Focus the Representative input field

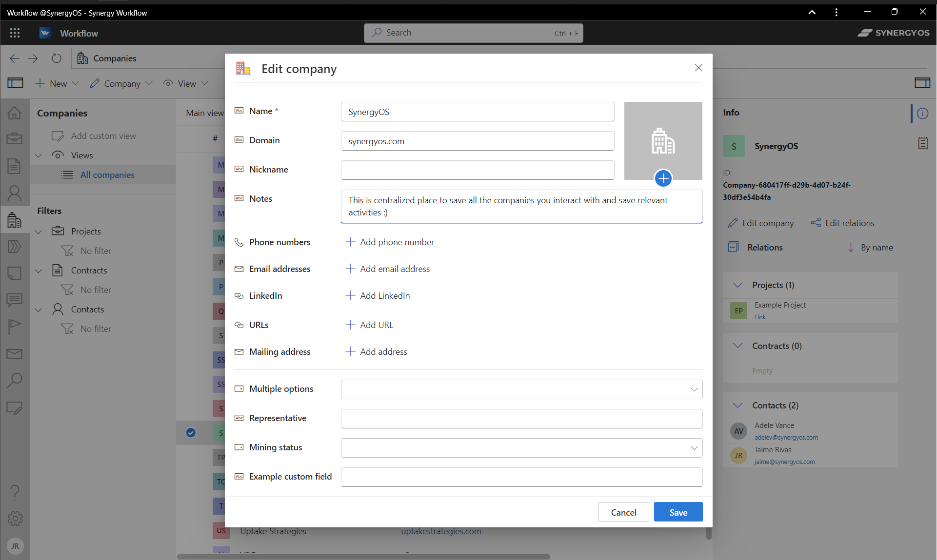pyautogui.click(x=521, y=419)
